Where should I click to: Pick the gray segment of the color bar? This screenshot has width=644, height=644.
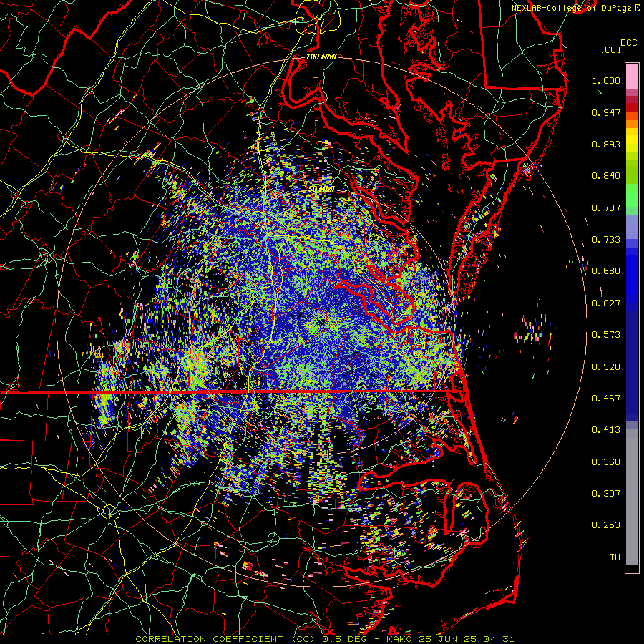coord(632,497)
